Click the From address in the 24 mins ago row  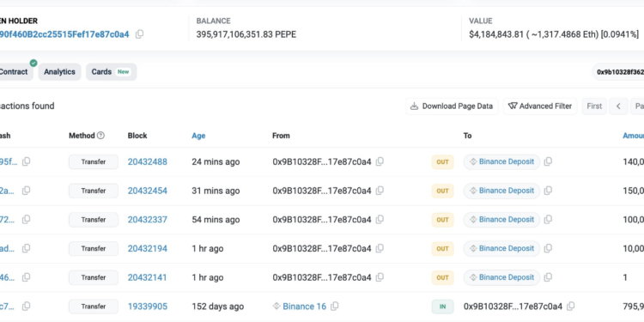[322, 161]
